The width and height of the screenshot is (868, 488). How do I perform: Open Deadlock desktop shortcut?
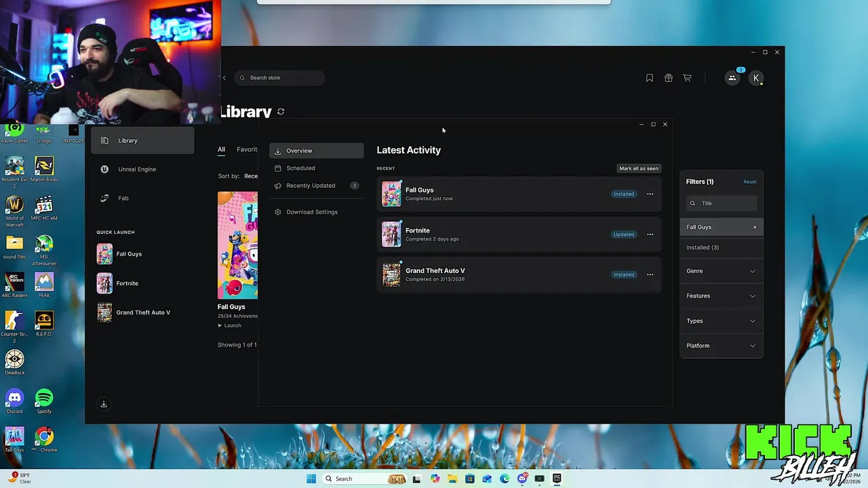(14, 363)
